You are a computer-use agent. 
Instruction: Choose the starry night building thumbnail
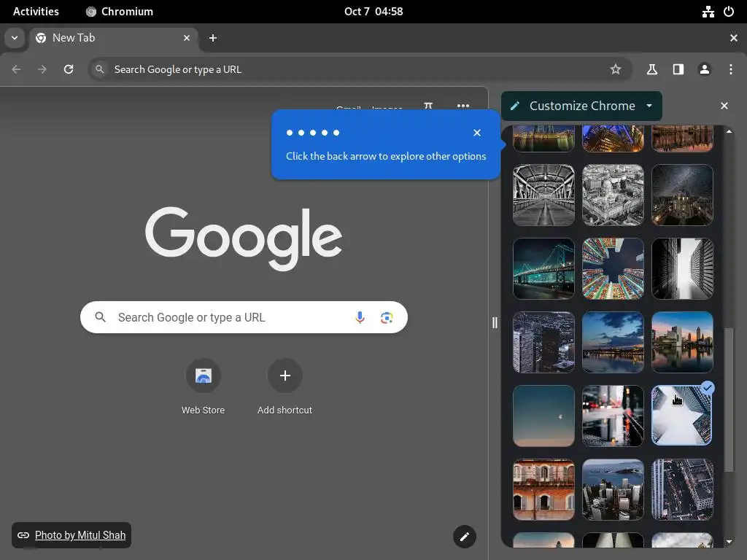(682, 195)
